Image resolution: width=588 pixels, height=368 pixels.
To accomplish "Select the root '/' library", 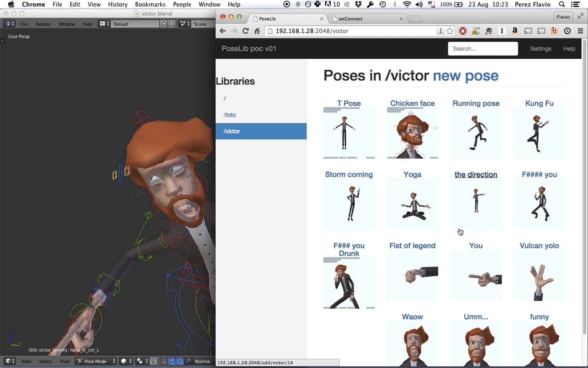I will click(x=261, y=99).
